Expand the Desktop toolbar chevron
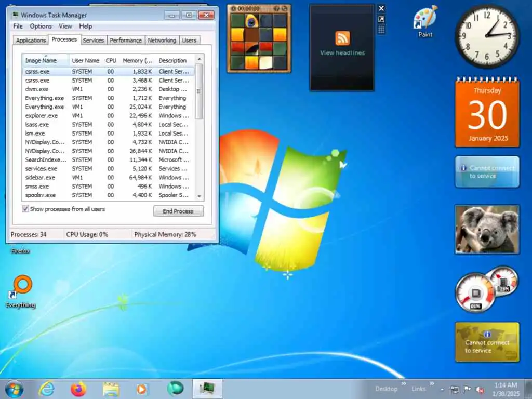This screenshot has width=532, height=399. (404, 384)
